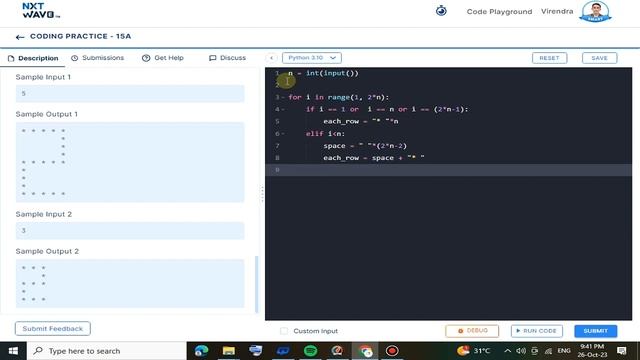Viewport: 640px width, 360px height.
Task: Show hidden system tray icons
Action: [x=507, y=351]
